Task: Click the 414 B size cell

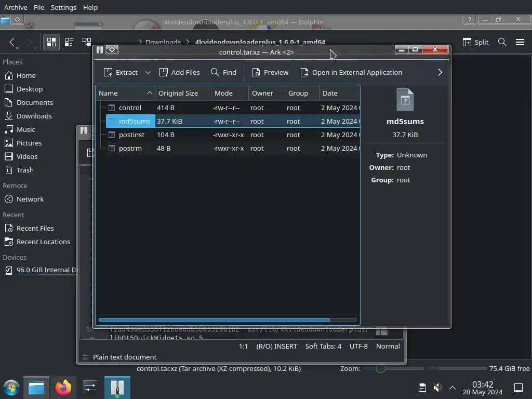Action: (x=166, y=108)
